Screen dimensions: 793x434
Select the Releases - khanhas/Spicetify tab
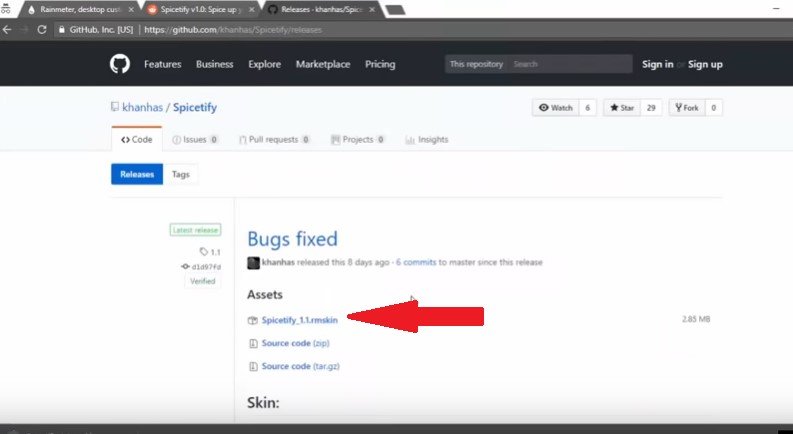pos(321,10)
